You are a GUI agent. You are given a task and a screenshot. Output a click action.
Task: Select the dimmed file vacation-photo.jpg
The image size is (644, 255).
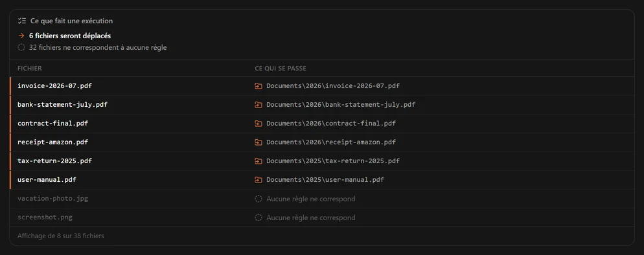click(52, 199)
